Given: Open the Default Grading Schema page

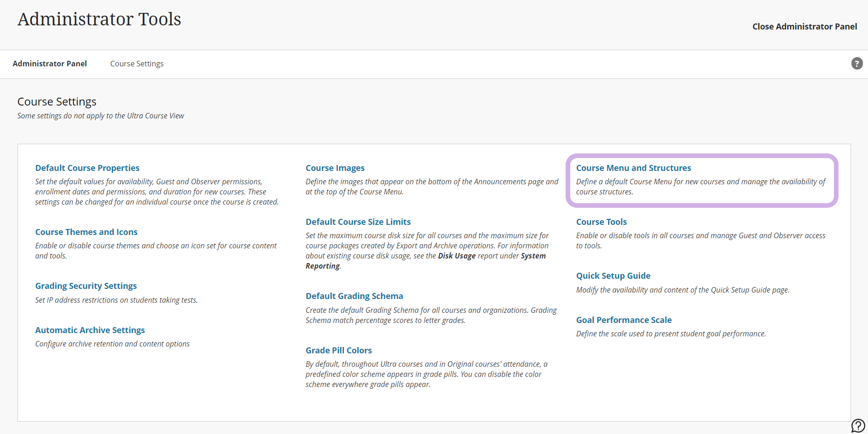Looking at the screenshot, I should pos(354,296).
